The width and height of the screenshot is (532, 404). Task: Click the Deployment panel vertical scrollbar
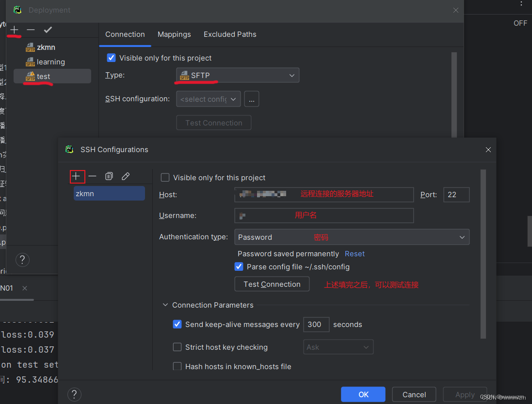(x=454, y=95)
